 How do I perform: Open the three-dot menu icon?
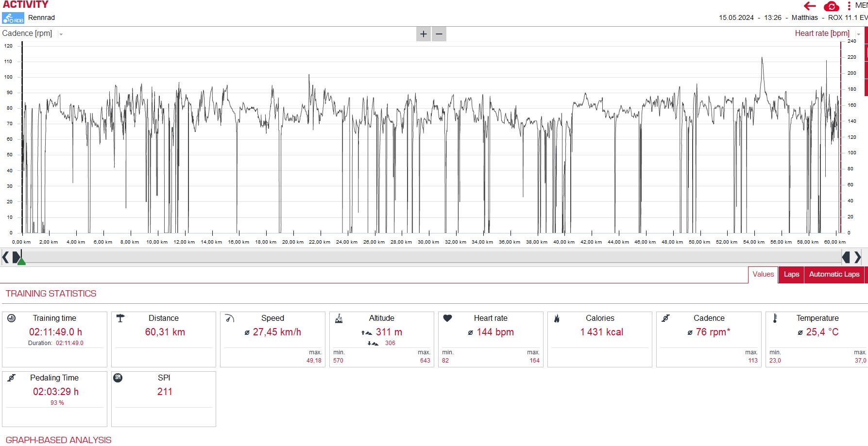point(849,6)
